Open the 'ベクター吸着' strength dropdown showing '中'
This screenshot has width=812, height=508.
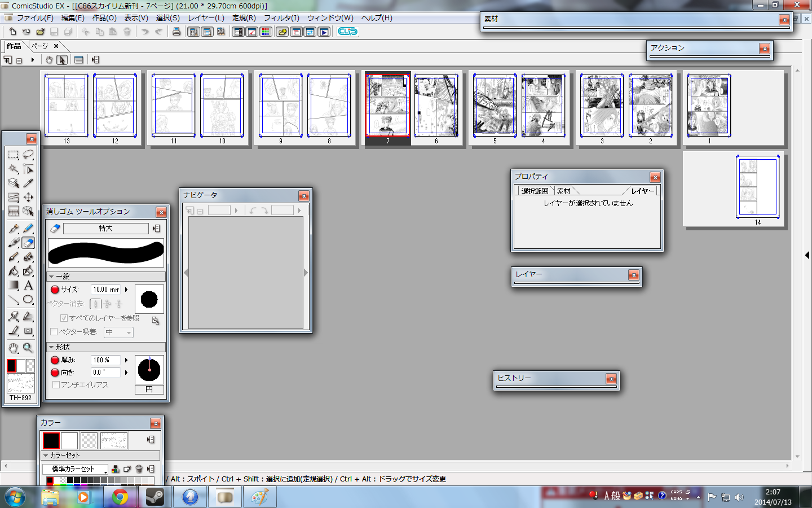click(x=118, y=332)
